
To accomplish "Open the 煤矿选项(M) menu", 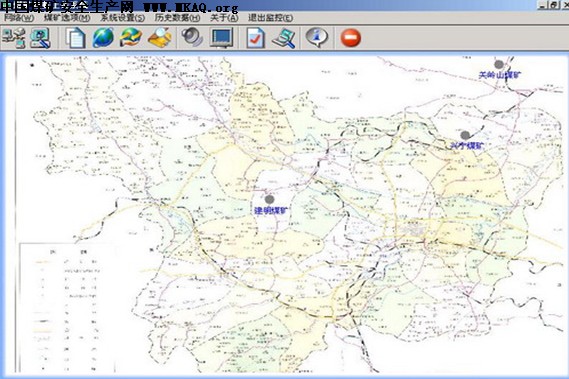I will click(x=67, y=17).
